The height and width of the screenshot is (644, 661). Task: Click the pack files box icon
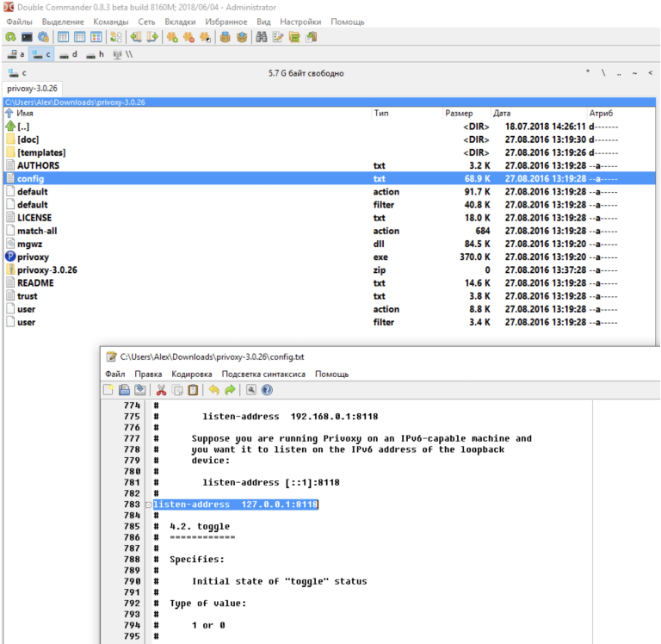225,37
